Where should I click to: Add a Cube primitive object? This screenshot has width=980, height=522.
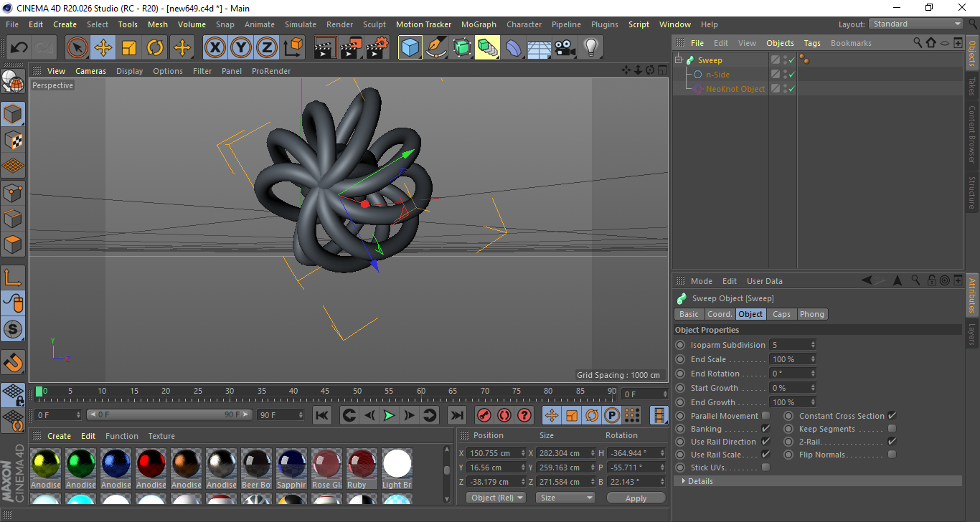tap(410, 48)
